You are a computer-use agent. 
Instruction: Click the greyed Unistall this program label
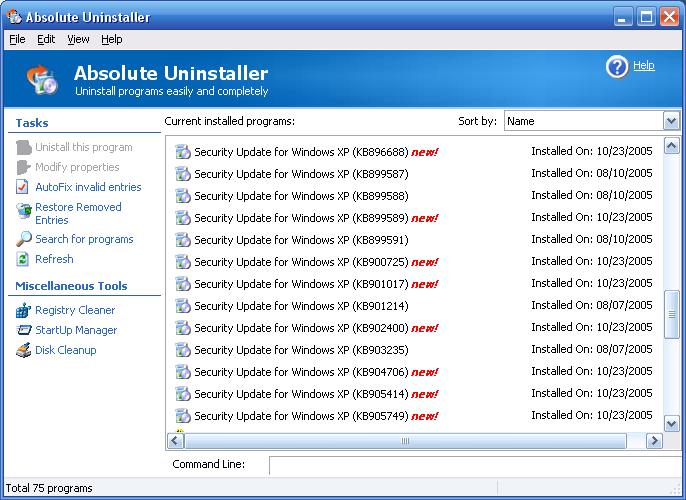tap(84, 147)
